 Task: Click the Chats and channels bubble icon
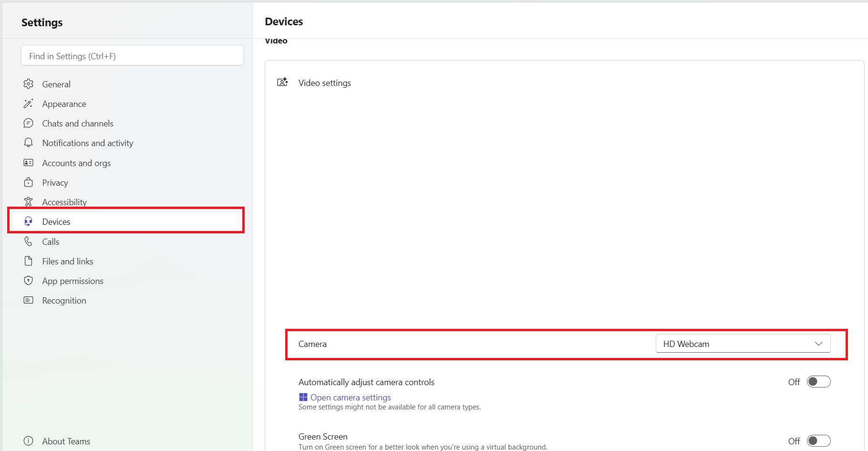[29, 123]
